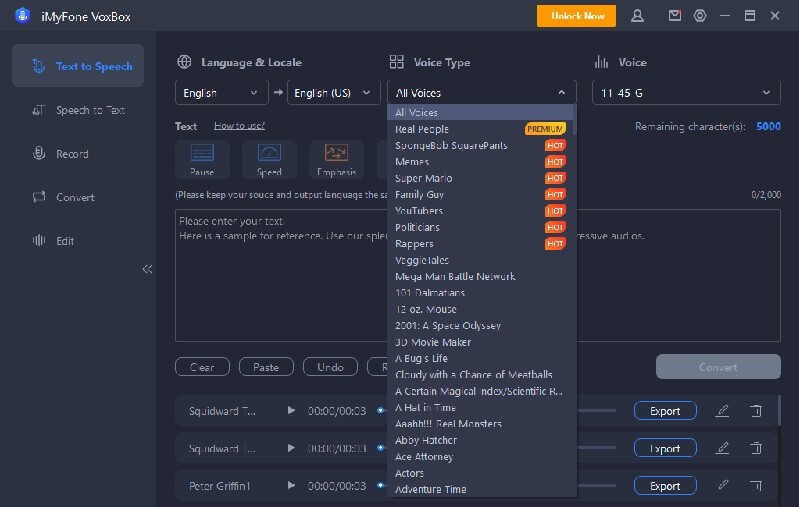Screen dimensions: 799x507
Task: Play the Peter Griffin audio clip
Action: 291,485
